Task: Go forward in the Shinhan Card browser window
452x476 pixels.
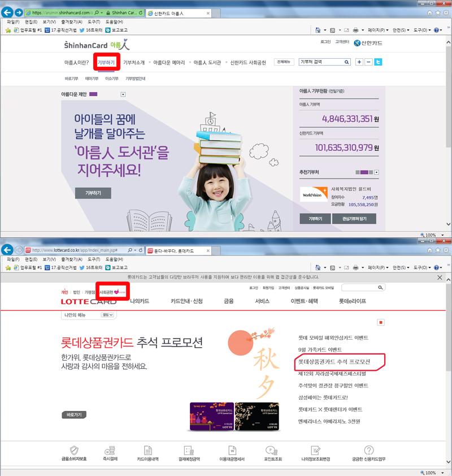Action: 19,12
